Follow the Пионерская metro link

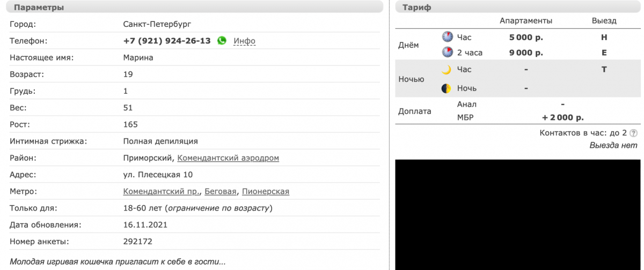[266, 191]
